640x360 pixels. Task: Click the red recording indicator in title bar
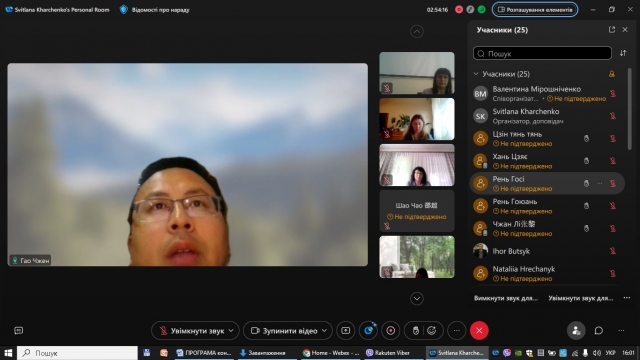coord(459,9)
